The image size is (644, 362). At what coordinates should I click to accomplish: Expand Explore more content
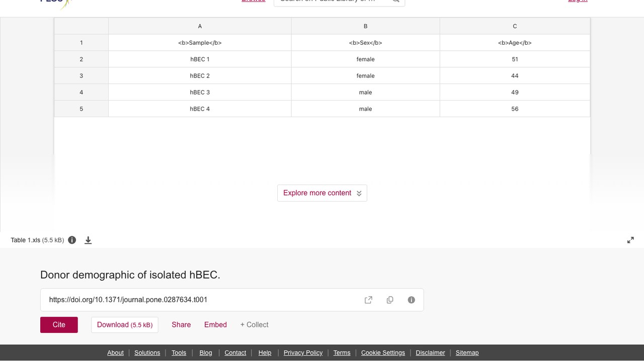coord(322,193)
